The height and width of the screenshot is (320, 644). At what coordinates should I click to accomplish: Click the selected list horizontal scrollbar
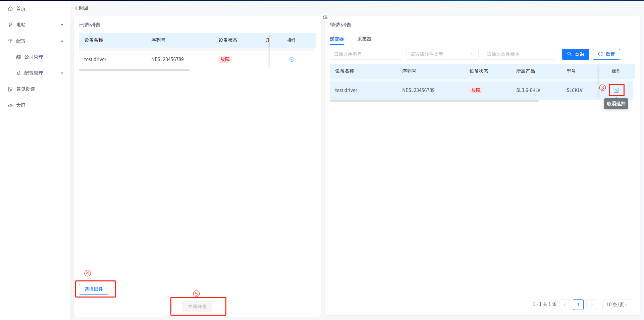[134, 70]
